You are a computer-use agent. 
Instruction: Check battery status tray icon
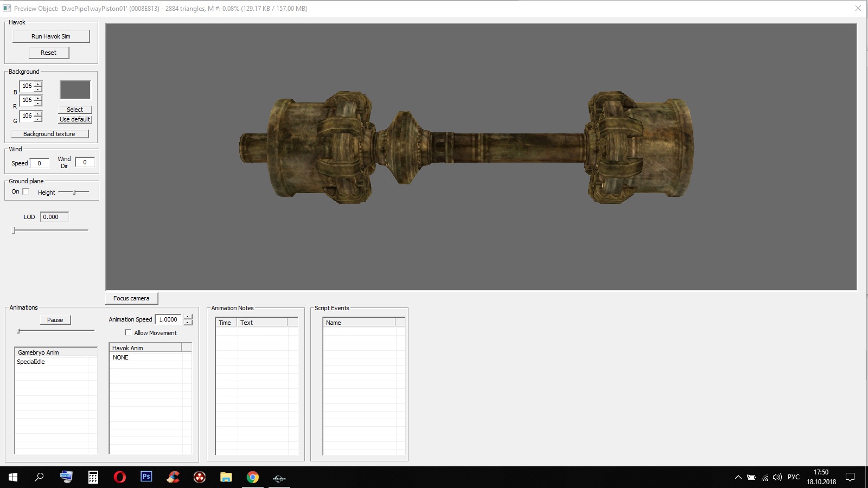[751, 477]
